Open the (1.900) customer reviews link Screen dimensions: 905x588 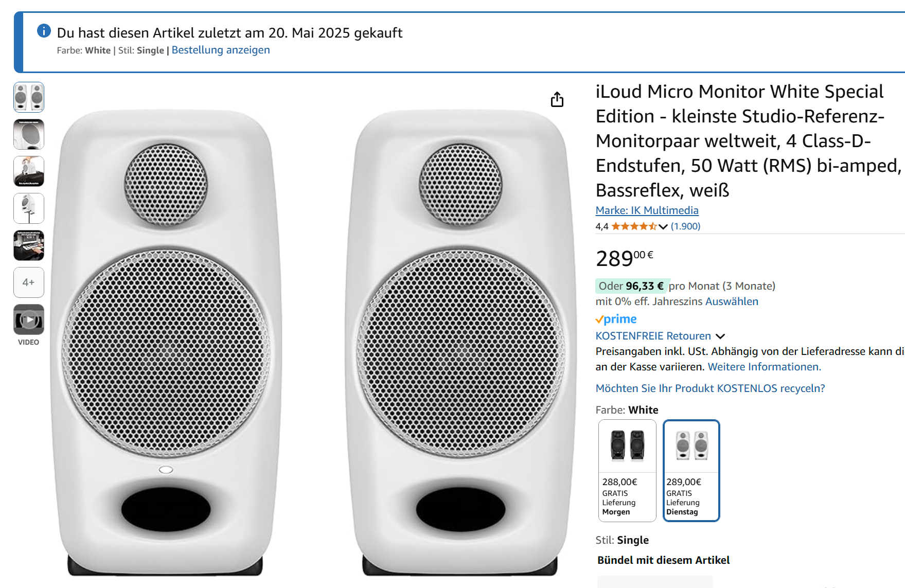(x=685, y=226)
